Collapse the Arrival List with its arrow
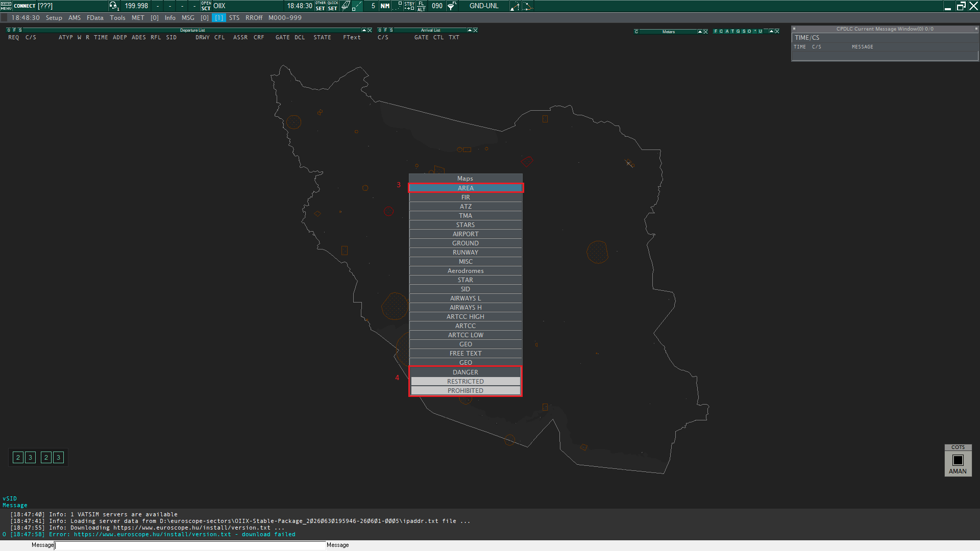Viewport: 980px width, 551px height. click(470, 31)
